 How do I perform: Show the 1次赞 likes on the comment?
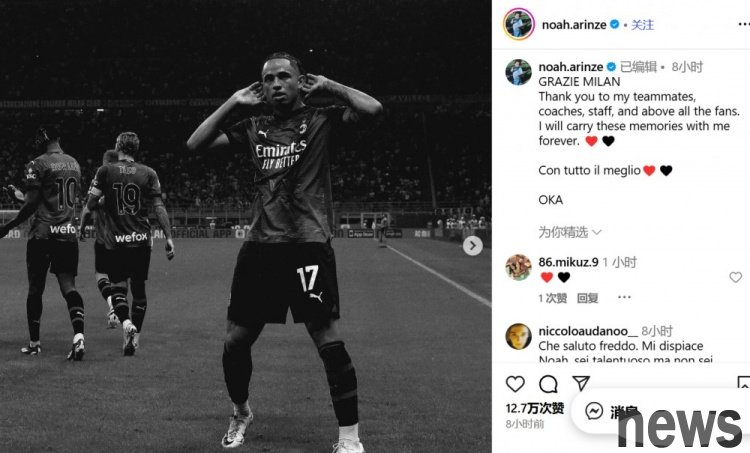point(552,298)
